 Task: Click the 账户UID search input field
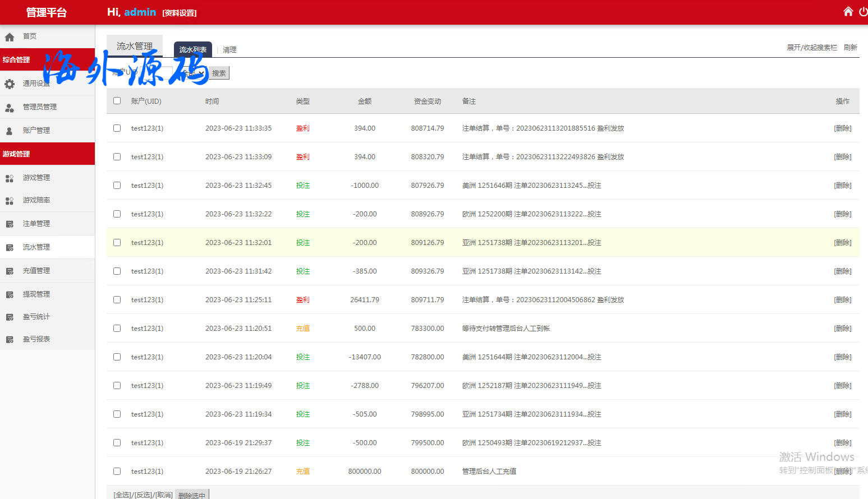(x=157, y=73)
